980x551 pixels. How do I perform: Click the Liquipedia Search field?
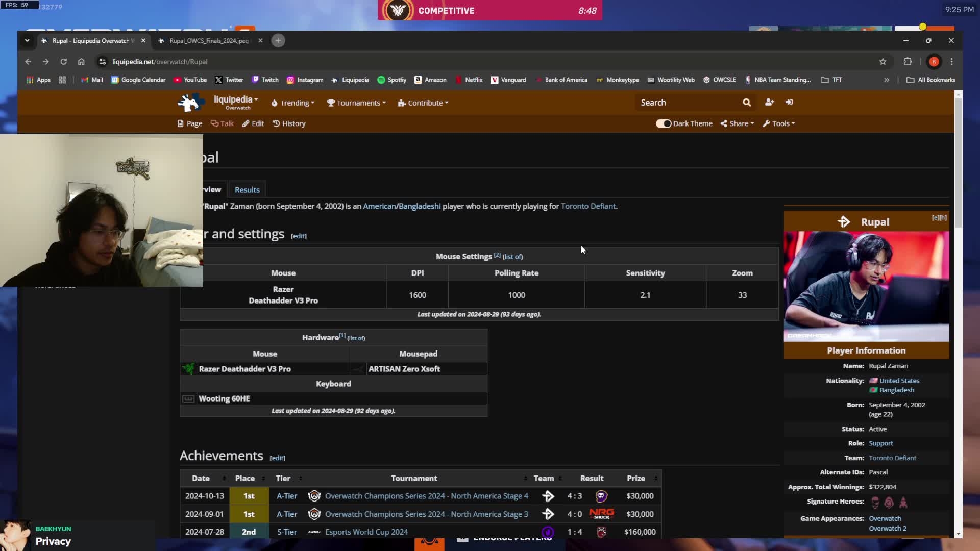(x=687, y=103)
